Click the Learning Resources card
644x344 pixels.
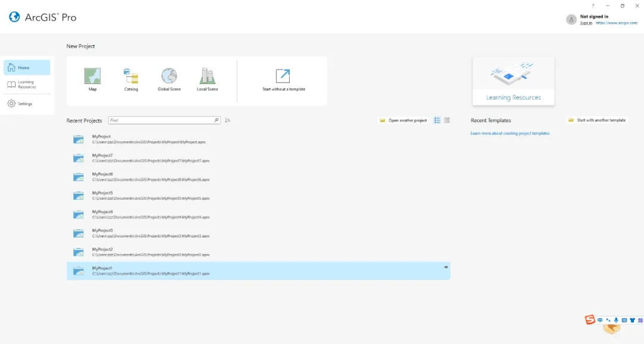tap(513, 81)
